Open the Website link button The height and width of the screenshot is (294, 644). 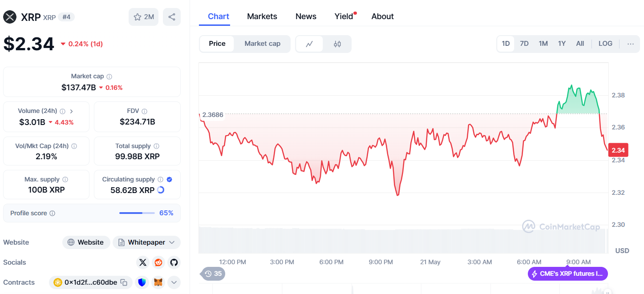pyautogui.click(x=86, y=242)
